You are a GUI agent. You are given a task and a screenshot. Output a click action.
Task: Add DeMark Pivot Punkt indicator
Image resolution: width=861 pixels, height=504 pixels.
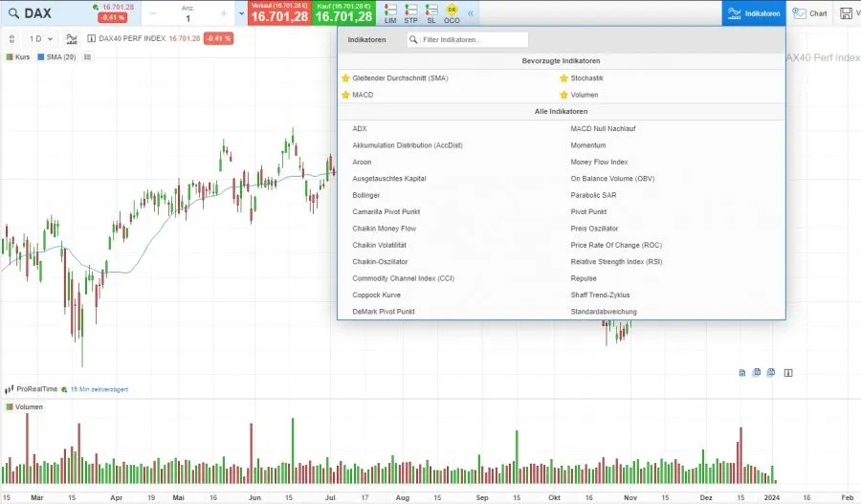coord(384,312)
